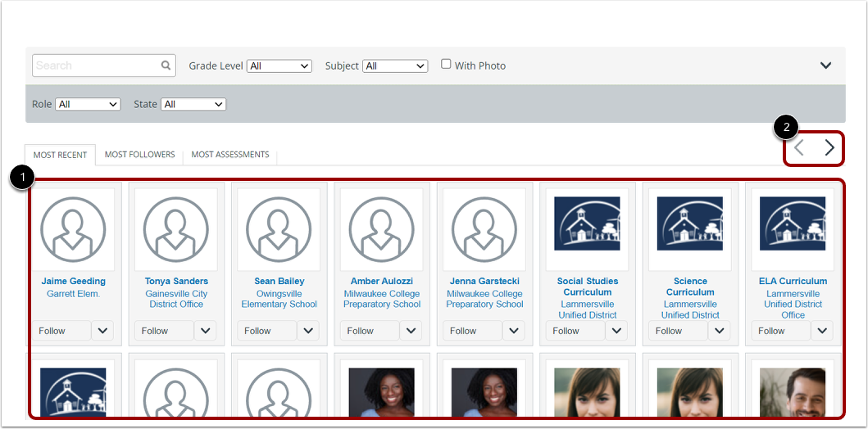Expand follow options for Tonya Sanders
Screen dimensions: 868x429
(206, 331)
